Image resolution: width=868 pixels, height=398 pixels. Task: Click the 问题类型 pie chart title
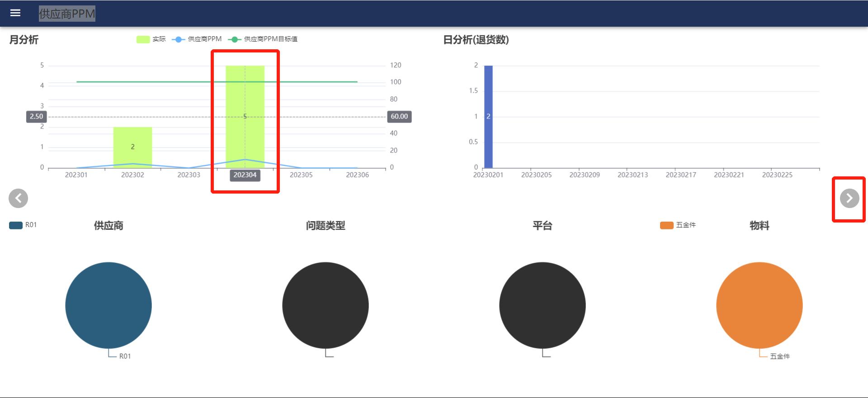pos(325,226)
